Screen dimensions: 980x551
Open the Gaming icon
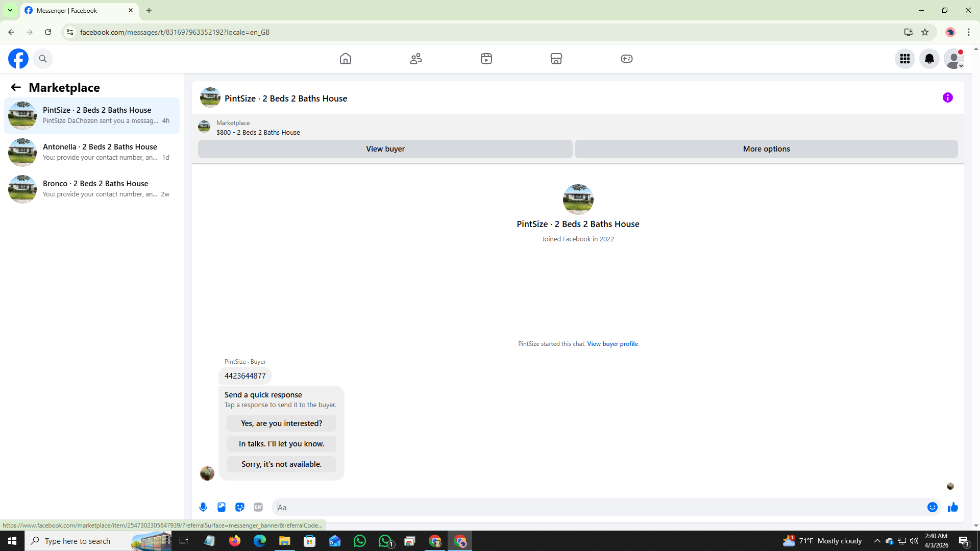click(x=627, y=59)
